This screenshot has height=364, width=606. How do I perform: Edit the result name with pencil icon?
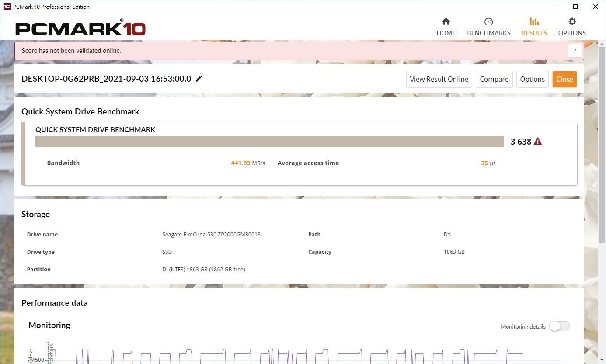pos(199,79)
